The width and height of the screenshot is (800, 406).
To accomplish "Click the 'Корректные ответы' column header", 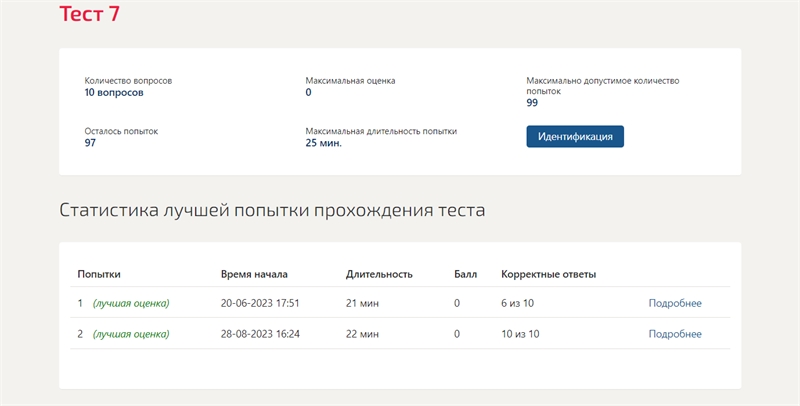I will coord(548,274).
